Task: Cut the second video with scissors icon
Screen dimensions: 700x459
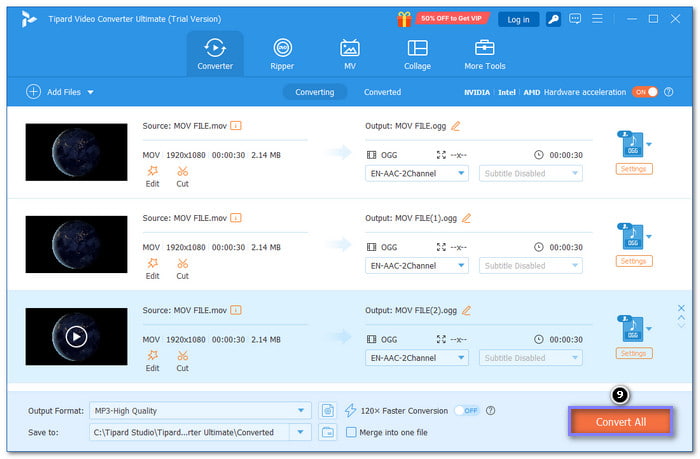Action: (x=182, y=269)
